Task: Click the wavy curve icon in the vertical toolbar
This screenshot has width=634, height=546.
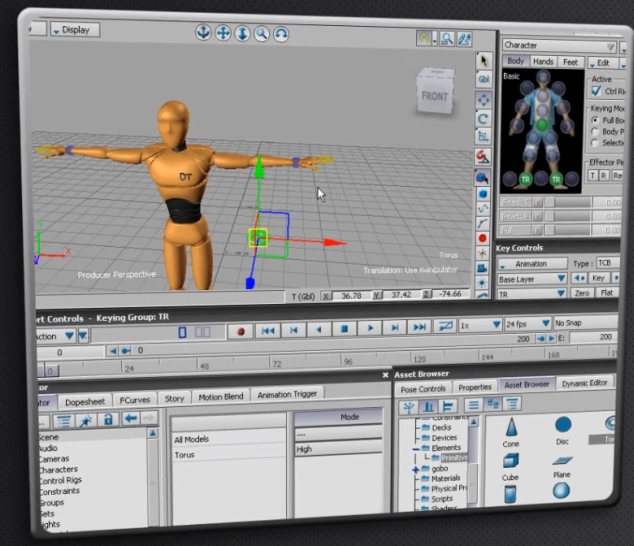Action: coord(483,209)
